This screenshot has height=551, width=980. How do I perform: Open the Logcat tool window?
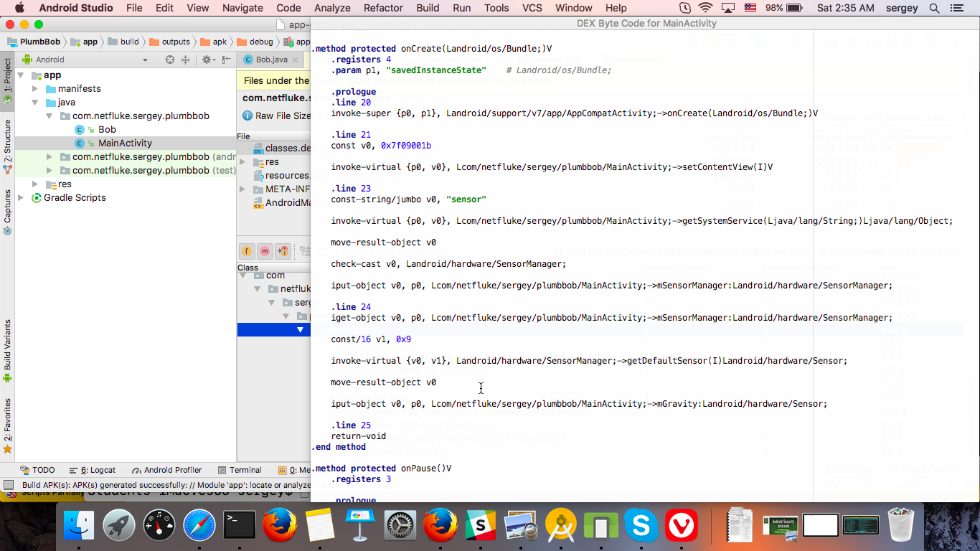[93, 471]
